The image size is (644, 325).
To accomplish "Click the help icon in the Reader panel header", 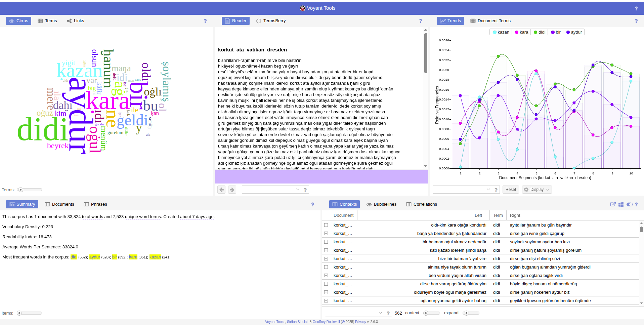I will [420, 21].
